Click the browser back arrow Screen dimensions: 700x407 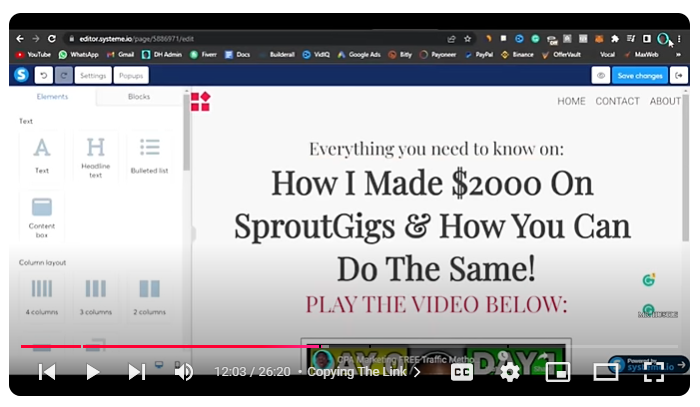[x=20, y=39]
